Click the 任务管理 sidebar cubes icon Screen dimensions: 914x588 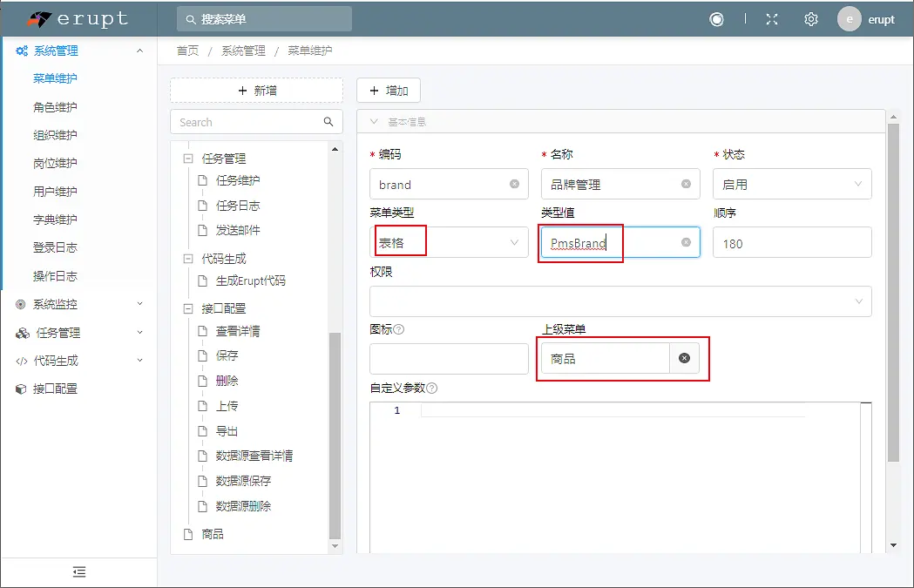[22, 333]
